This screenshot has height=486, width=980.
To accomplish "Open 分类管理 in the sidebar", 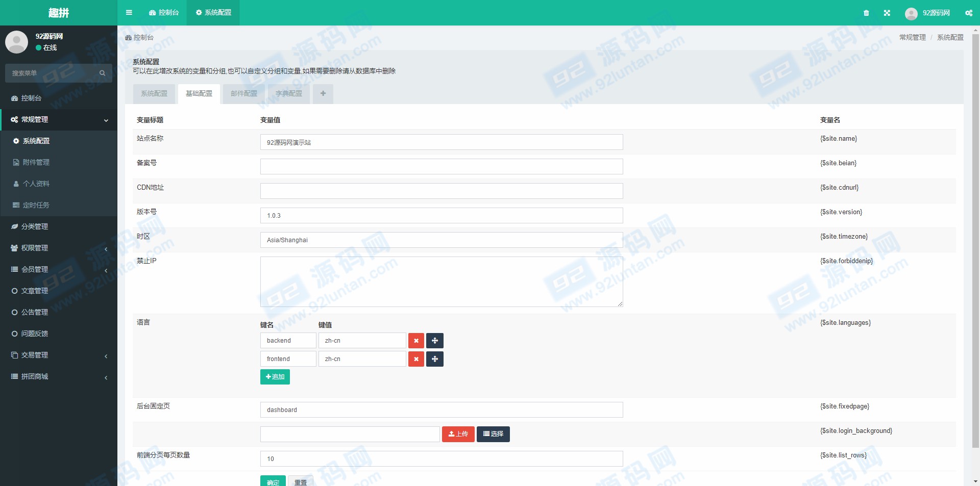I will 59,226.
